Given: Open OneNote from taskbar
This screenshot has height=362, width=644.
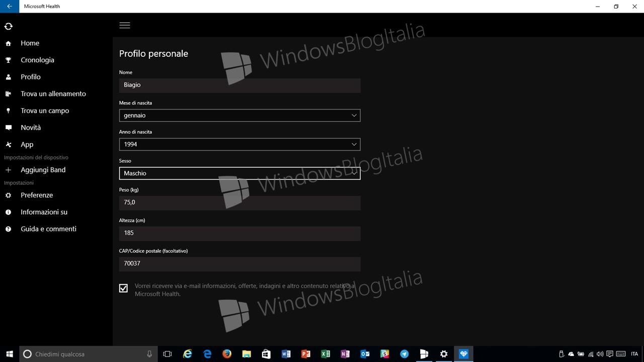Looking at the screenshot, I should pyautogui.click(x=345, y=354).
